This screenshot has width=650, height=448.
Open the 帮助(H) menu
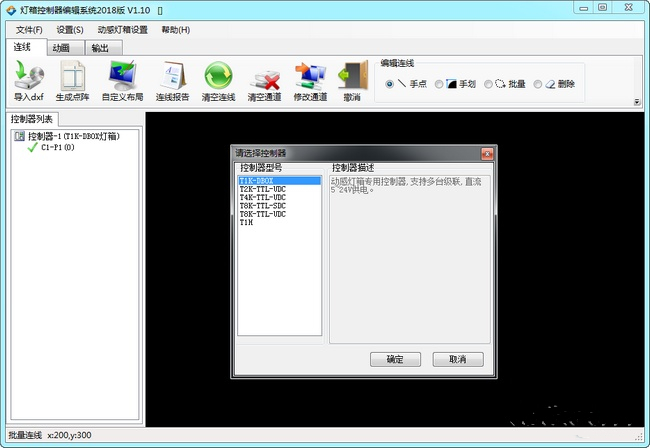(176, 30)
